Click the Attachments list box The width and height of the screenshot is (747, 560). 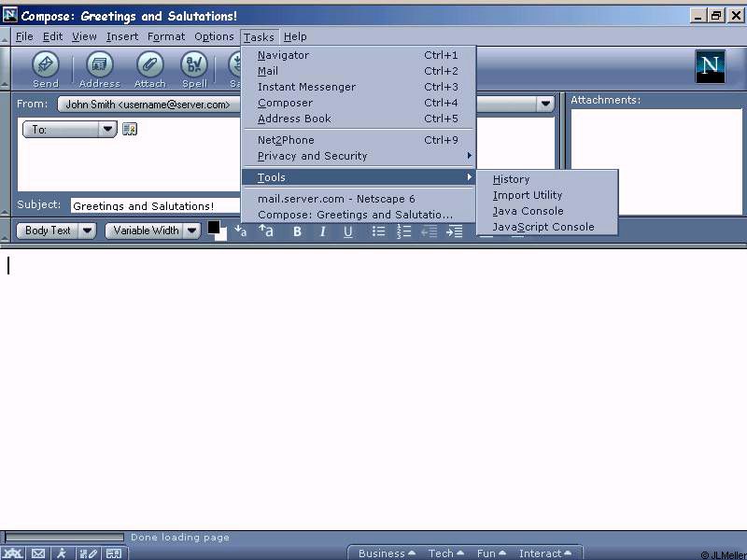[x=656, y=161]
